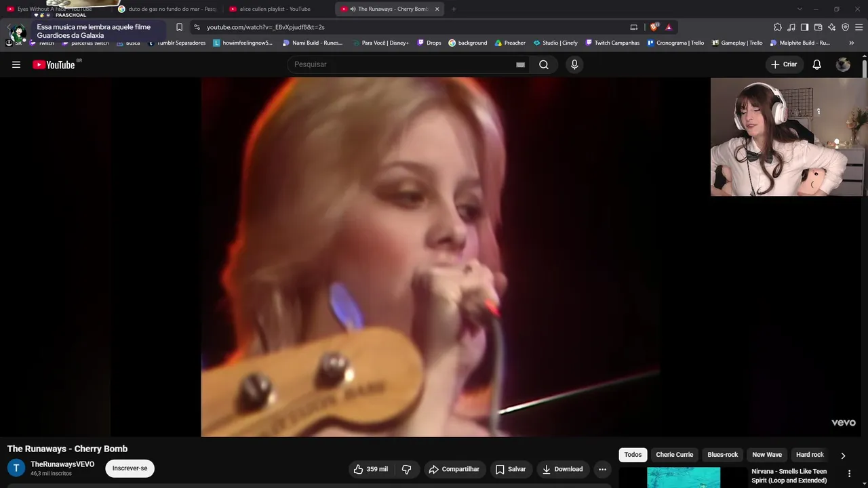
Task: Switch to duto de gas Google tab
Action: pyautogui.click(x=167, y=9)
